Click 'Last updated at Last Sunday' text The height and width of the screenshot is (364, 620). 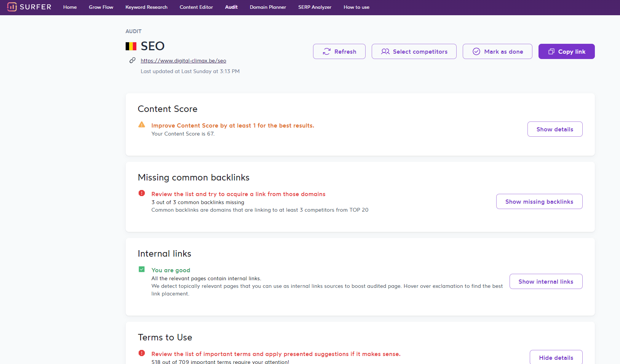coord(190,71)
